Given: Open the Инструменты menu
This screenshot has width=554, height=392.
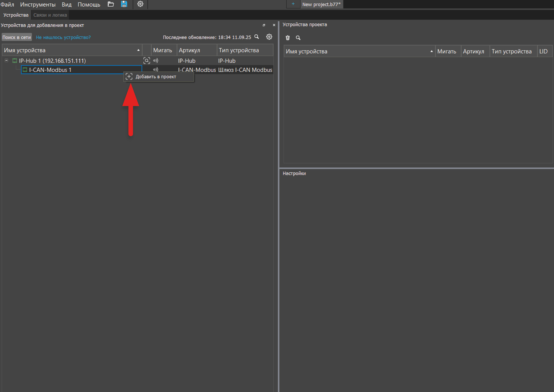Looking at the screenshot, I should [x=38, y=4].
